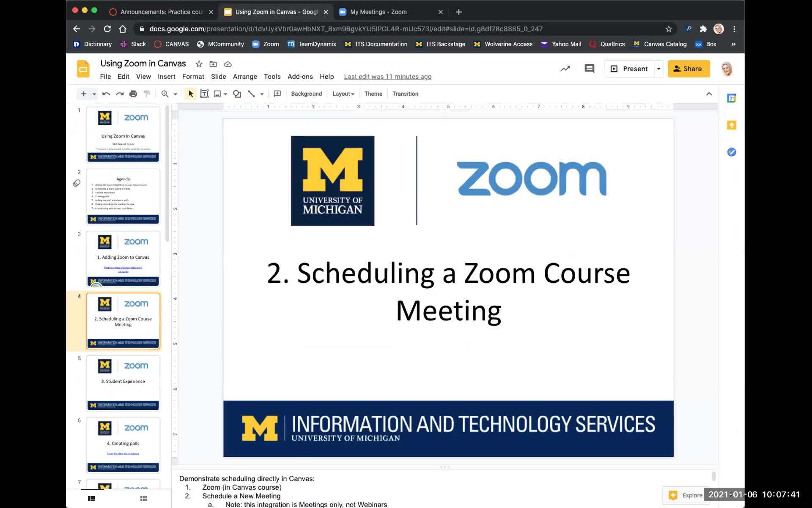
Task: Open the Layout dropdown
Action: pyautogui.click(x=343, y=94)
